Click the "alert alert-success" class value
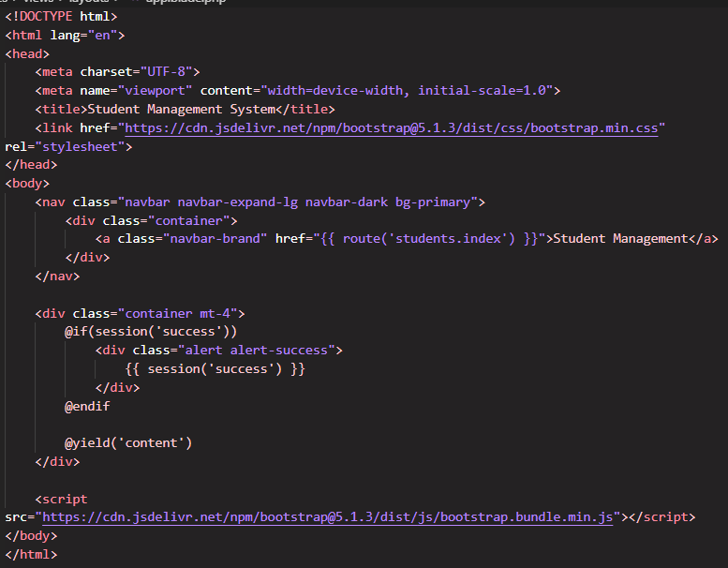 pos(257,351)
